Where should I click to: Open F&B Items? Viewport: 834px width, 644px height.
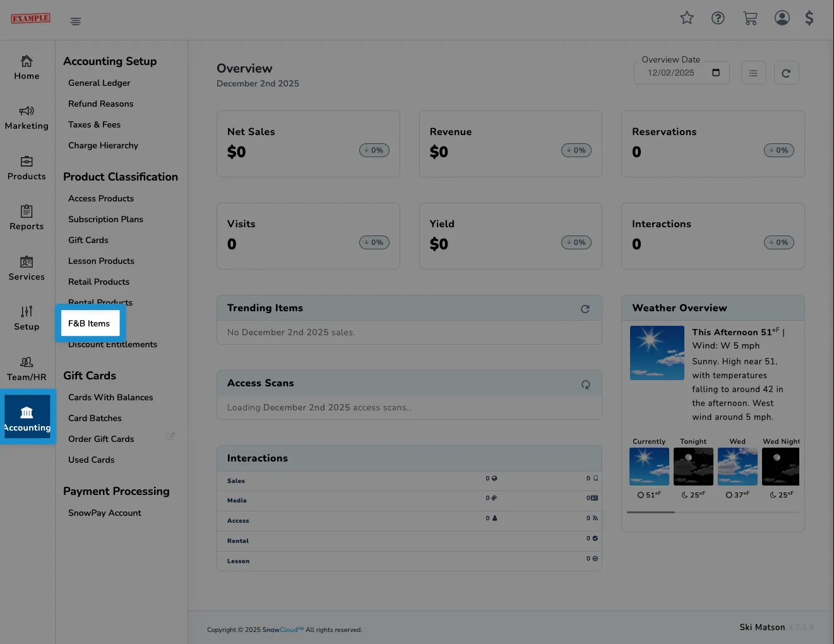tap(89, 323)
